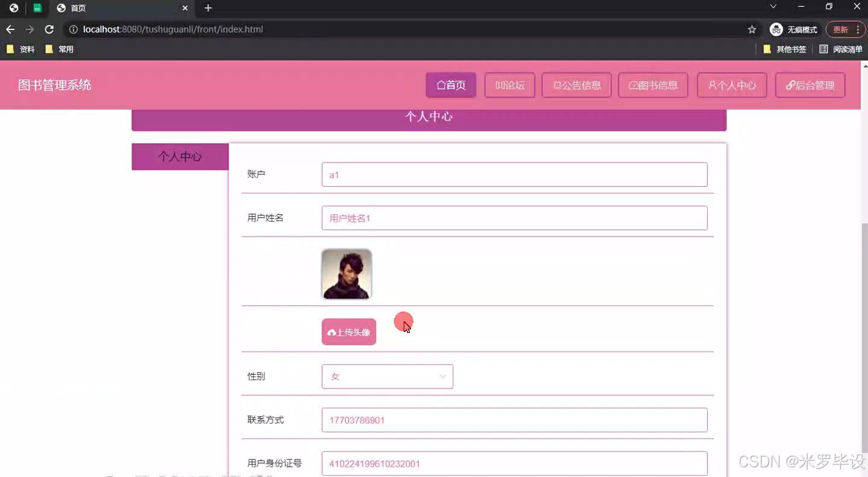
Task: Click the site info icon in address bar
Action: coord(74,30)
